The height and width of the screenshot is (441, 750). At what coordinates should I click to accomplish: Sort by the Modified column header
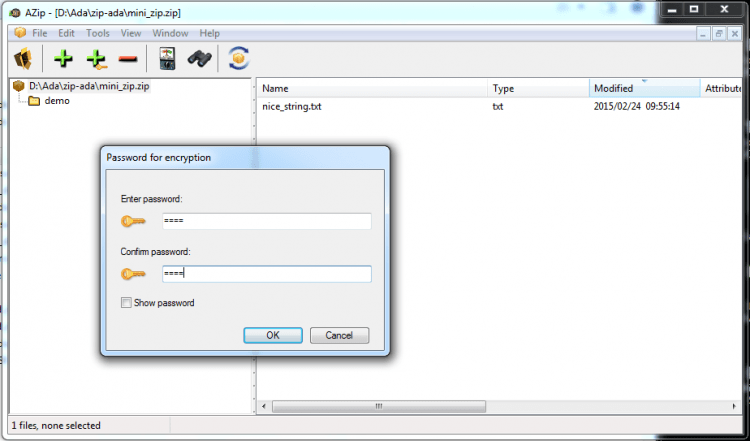[x=645, y=88]
